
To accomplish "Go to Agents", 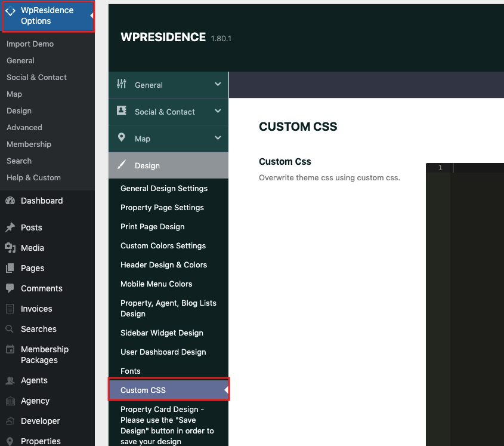I will tap(34, 380).
